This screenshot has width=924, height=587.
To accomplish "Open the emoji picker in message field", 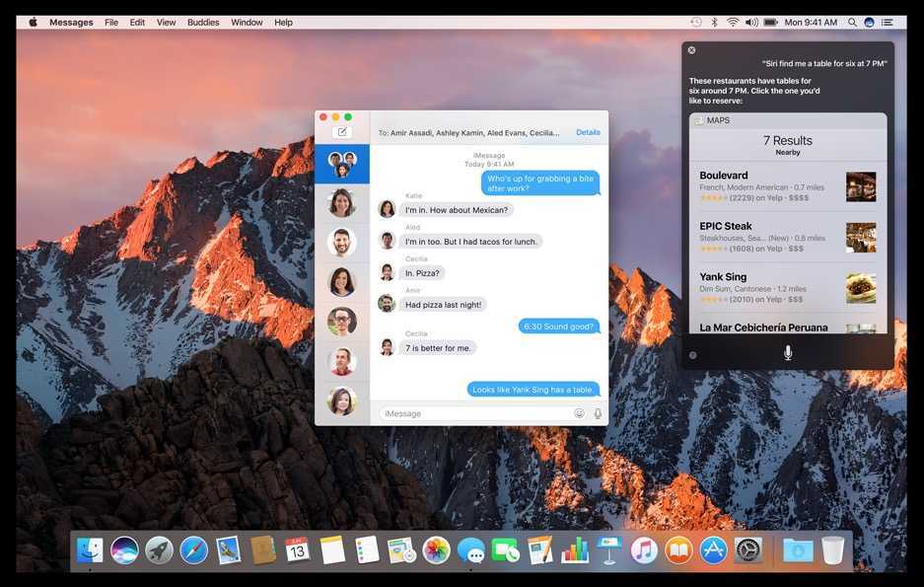I will [579, 413].
